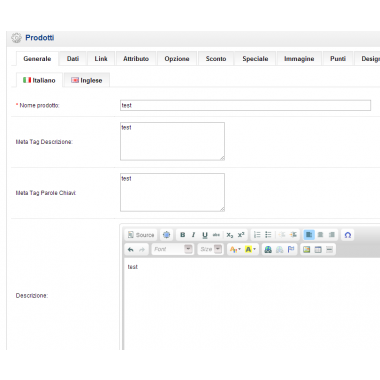Viewport: 380px width, 380px height.
Task: Center align the text
Action: click(320, 235)
